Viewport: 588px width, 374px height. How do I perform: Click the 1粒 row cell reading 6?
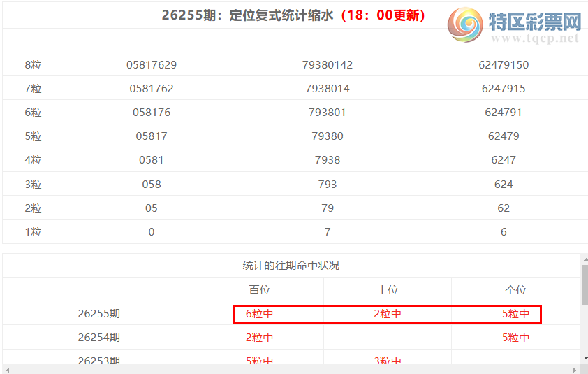[504, 231]
